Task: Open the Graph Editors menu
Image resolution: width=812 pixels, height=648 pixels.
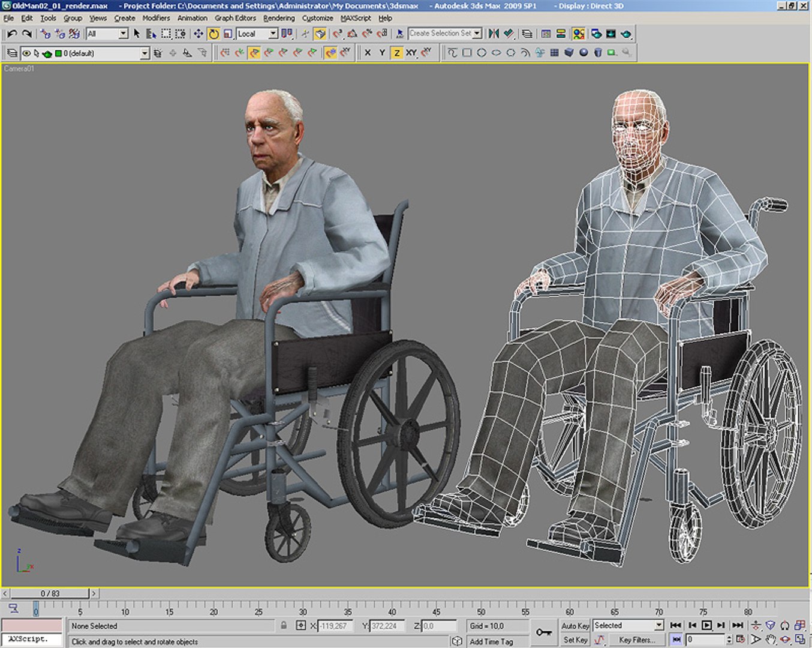Action: [x=235, y=18]
